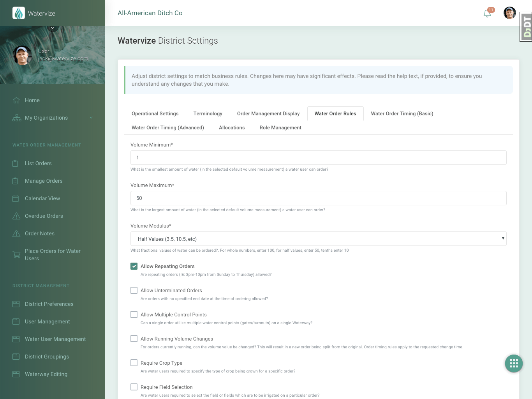Open District Preferences link
Image resolution: width=532 pixels, height=399 pixels.
click(49, 304)
